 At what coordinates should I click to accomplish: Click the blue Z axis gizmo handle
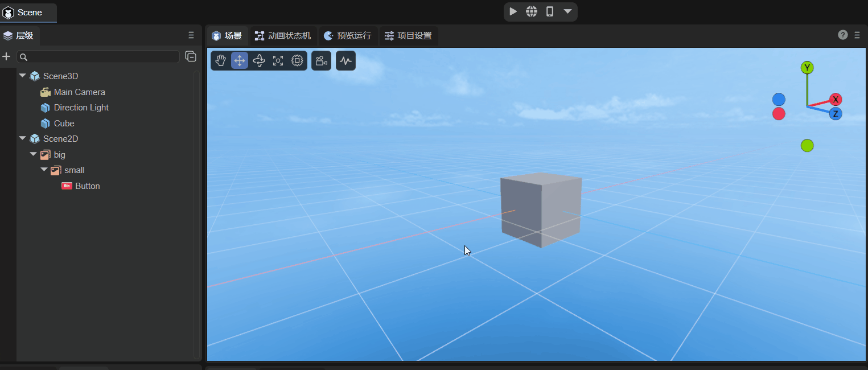point(836,114)
